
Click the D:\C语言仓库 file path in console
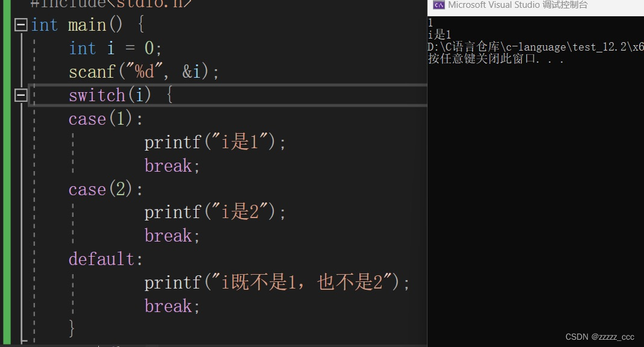pyautogui.click(x=531, y=46)
